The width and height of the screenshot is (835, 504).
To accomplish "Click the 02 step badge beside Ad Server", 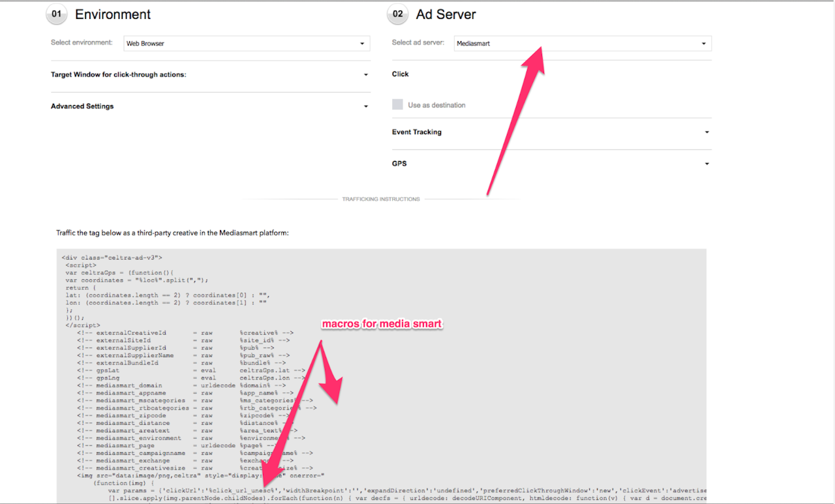I will tap(397, 14).
